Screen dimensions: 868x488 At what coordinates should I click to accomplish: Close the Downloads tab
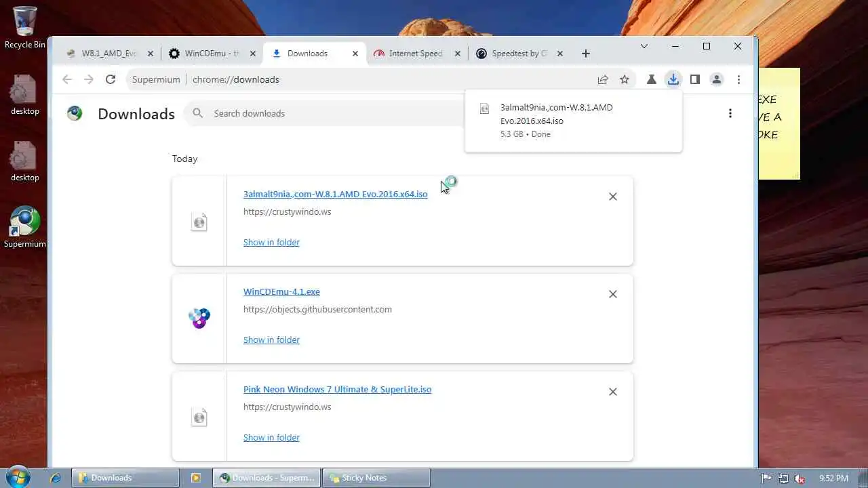[355, 54]
